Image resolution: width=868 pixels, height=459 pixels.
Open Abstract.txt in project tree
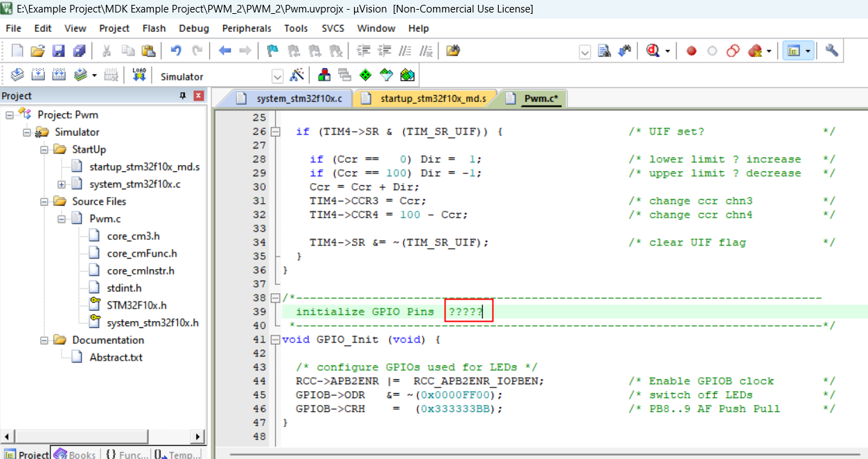[x=116, y=357]
